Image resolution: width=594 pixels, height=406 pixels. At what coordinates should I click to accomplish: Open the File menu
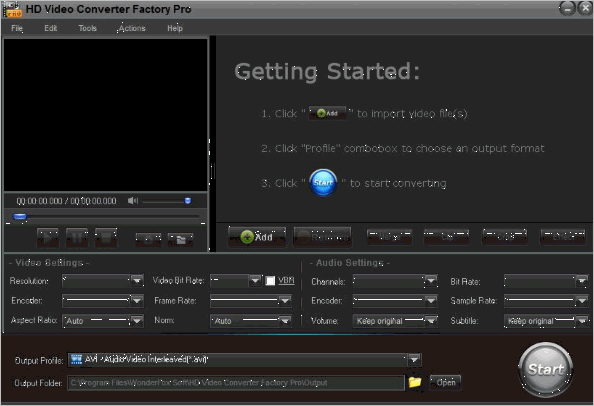pyautogui.click(x=17, y=28)
